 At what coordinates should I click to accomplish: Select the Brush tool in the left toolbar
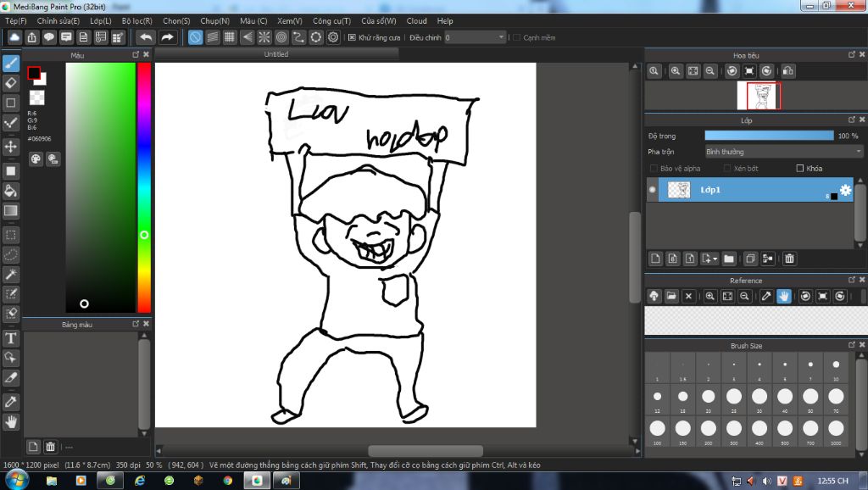pyautogui.click(x=11, y=64)
